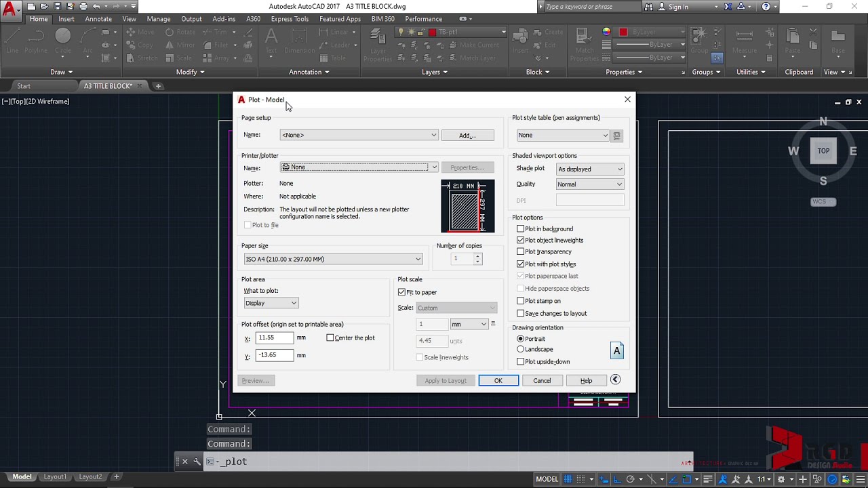
Task: Click the red ByLayer object color swatch
Action: 623,32
